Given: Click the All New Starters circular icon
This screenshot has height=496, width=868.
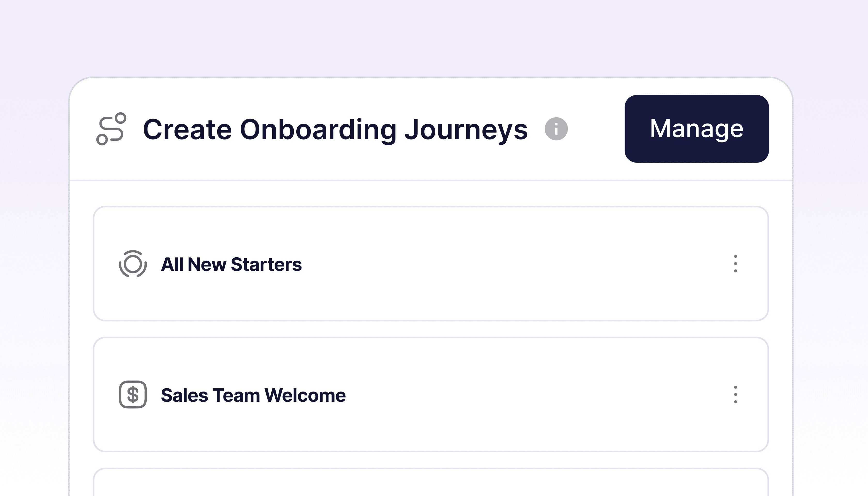Looking at the screenshot, I should pos(133,264).
